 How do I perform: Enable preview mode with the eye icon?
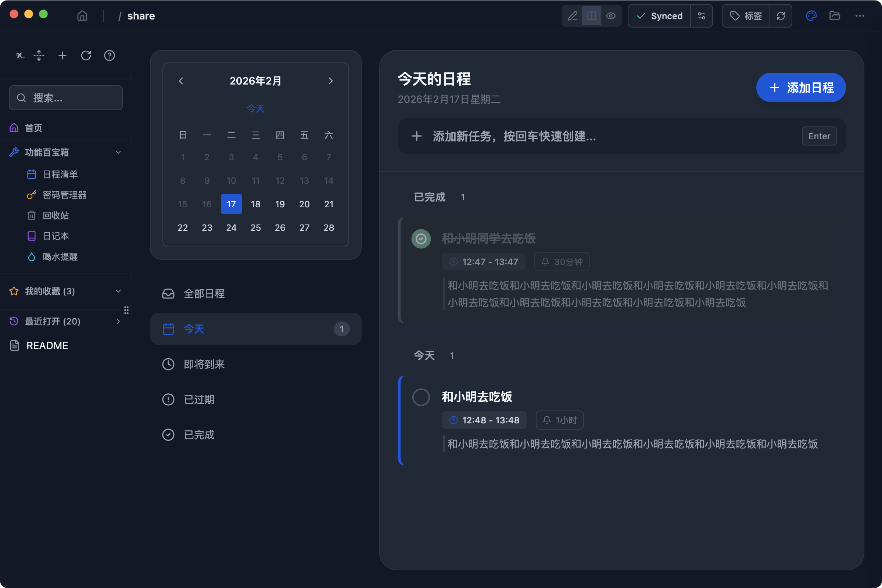[611, 16]
